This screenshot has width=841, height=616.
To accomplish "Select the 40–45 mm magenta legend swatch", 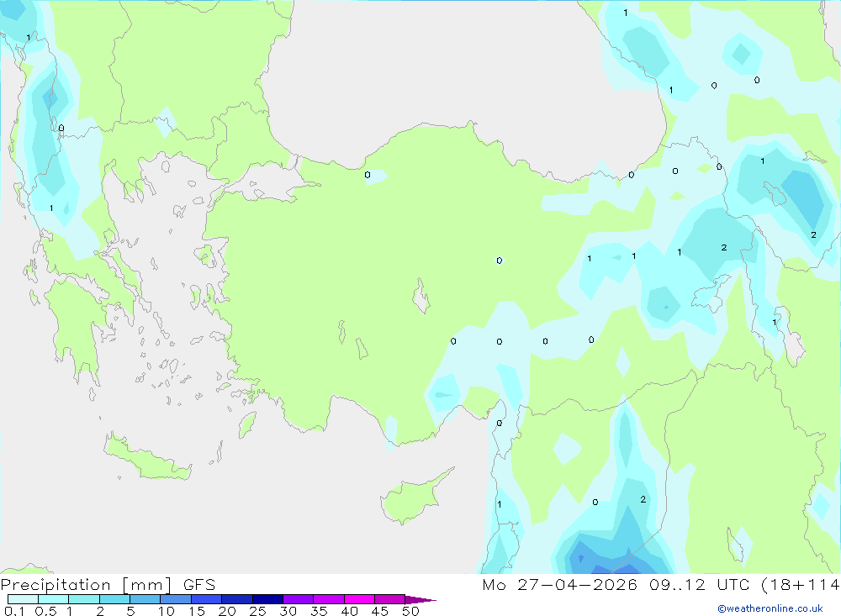I will (359, 599).
